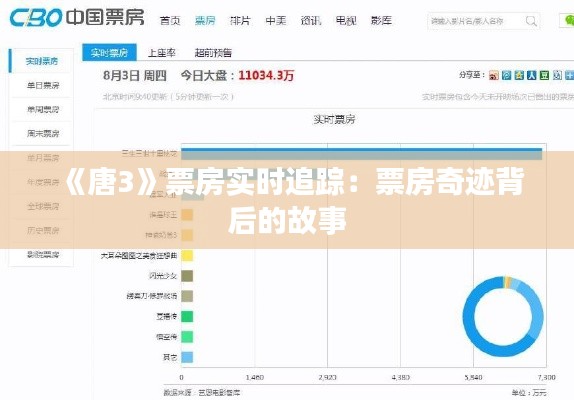Viewport: 574px width, 400px height.
Task: Click the sixth grey share icon
Action: click(x=557, y=75)
